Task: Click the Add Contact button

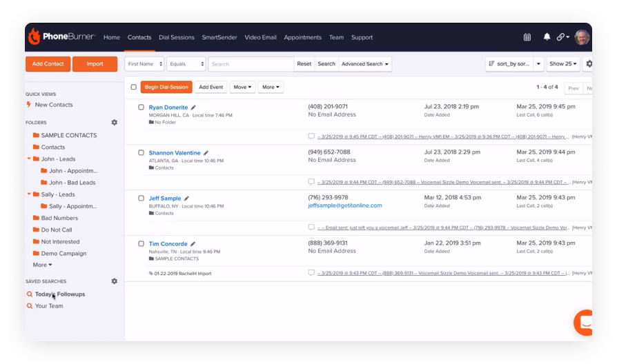Action: point(48,63)
